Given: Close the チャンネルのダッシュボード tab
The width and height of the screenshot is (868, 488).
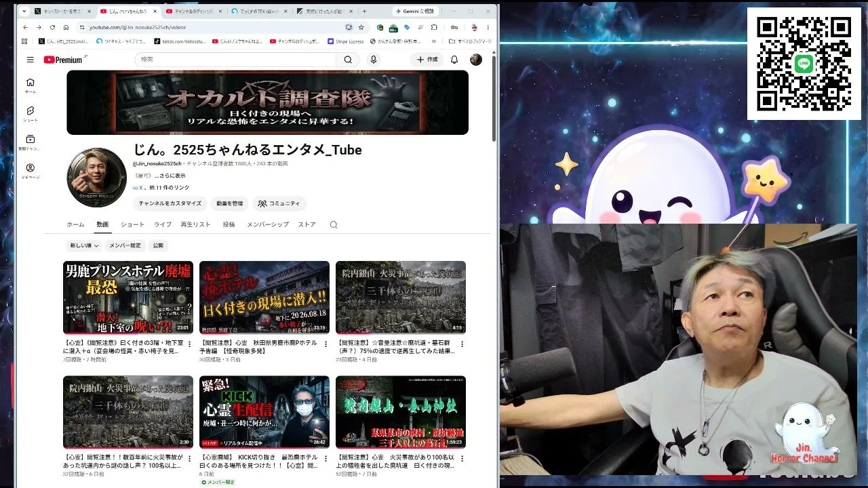Looking at the screenshot, I should pyautogui.click(x=222, y=12).
